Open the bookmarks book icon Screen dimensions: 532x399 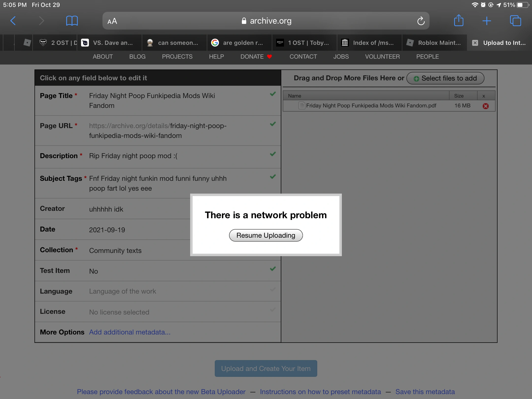pyautogui.click(x=72, y=21)
